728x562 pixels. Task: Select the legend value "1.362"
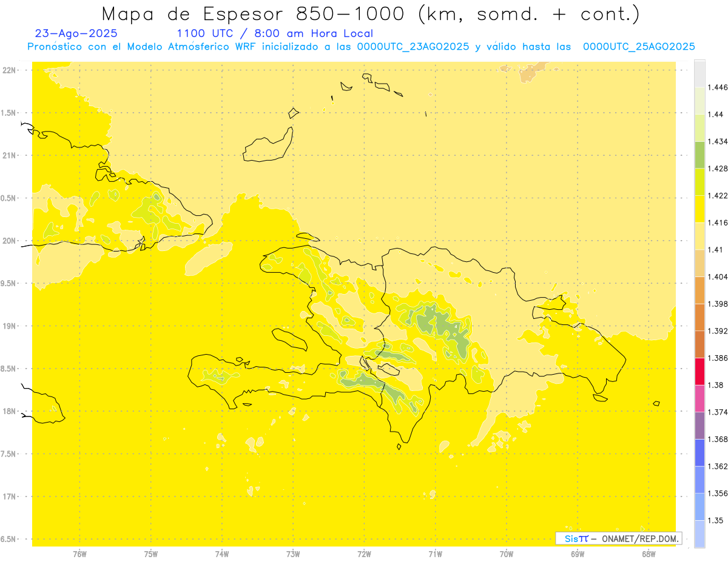(x=718, y=467)
